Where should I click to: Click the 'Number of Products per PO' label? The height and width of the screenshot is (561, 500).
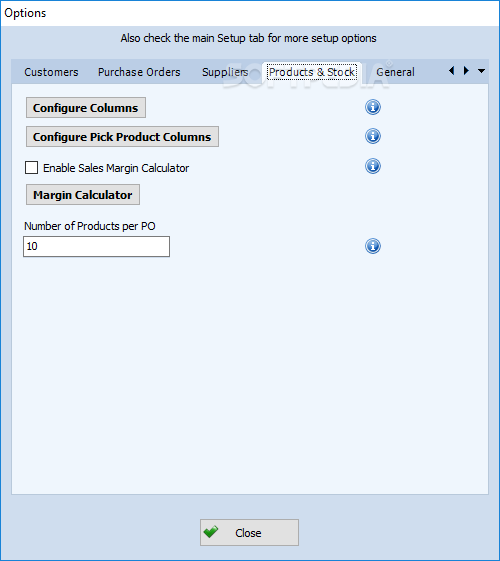[90, 226]
